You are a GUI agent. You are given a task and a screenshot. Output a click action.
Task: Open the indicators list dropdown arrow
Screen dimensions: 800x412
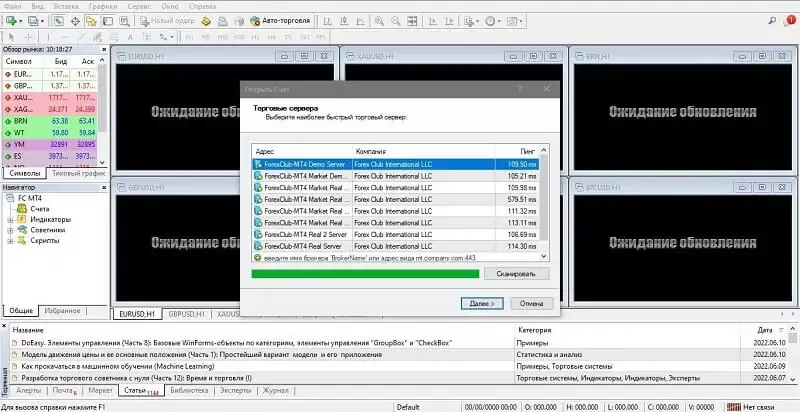(x=477, y=21)
